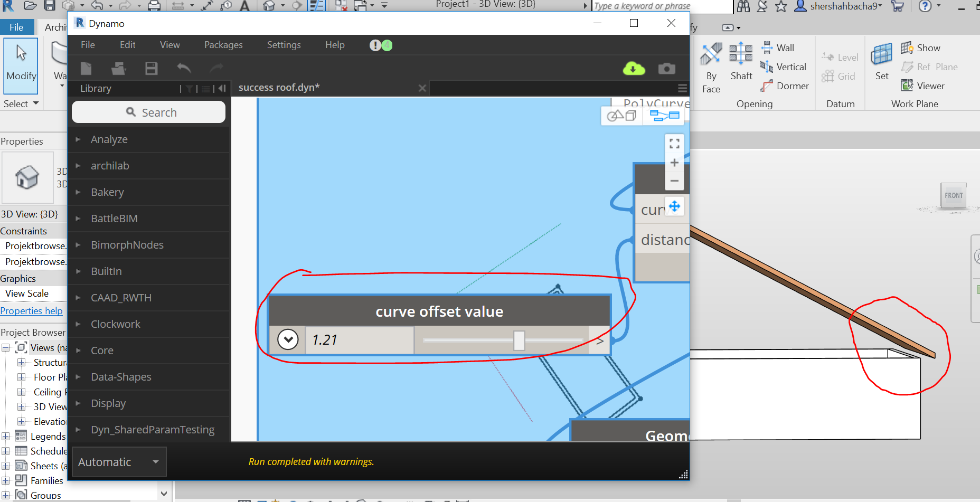Click the curve offset value slider handle
980x502 pixels.
(x=519, y=340)
